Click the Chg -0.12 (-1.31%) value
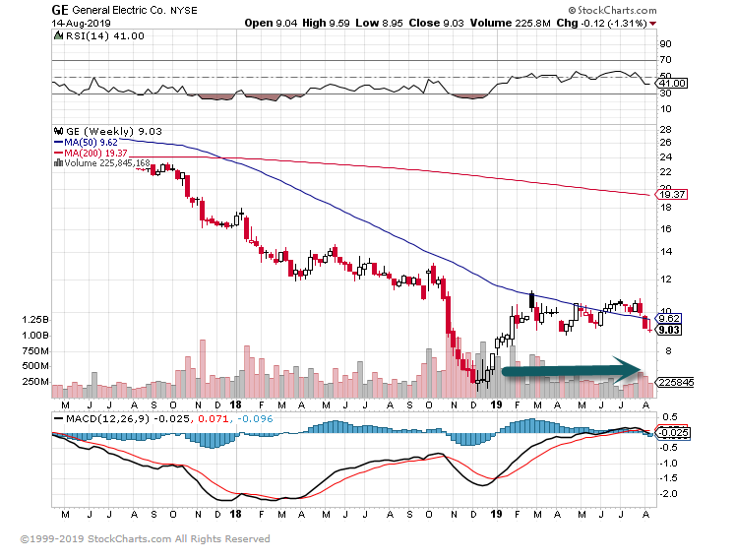735x560 pixels. pyautogui.click(x=602, y=23)
